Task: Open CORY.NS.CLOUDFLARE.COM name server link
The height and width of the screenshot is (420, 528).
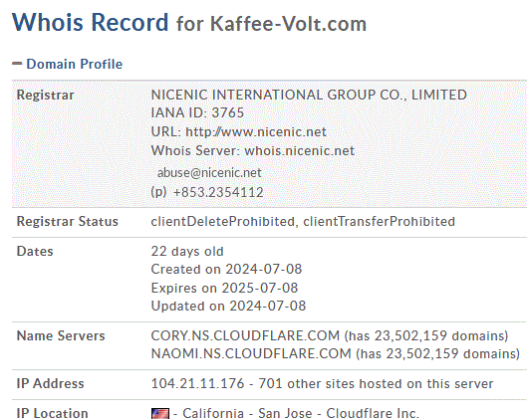Action: pos(245,335)
